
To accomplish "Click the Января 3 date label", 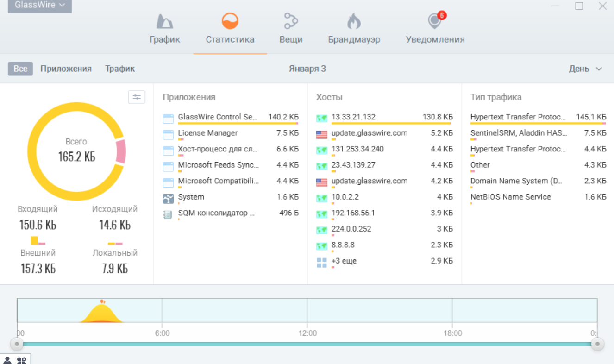I will pyautogui.click(x=307, y=69).
